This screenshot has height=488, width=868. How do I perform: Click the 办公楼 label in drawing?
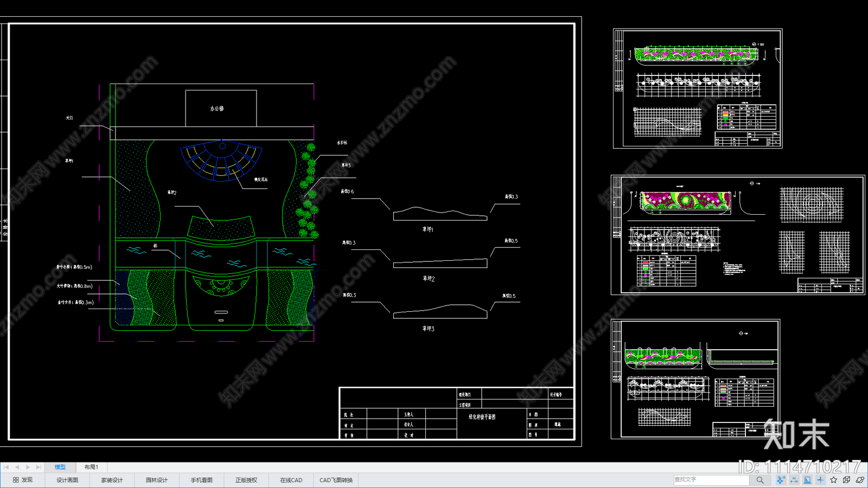pos(217,108)
